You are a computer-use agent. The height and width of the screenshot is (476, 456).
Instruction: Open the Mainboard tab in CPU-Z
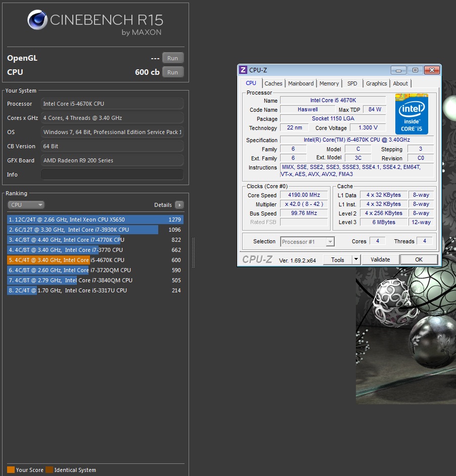301,83
